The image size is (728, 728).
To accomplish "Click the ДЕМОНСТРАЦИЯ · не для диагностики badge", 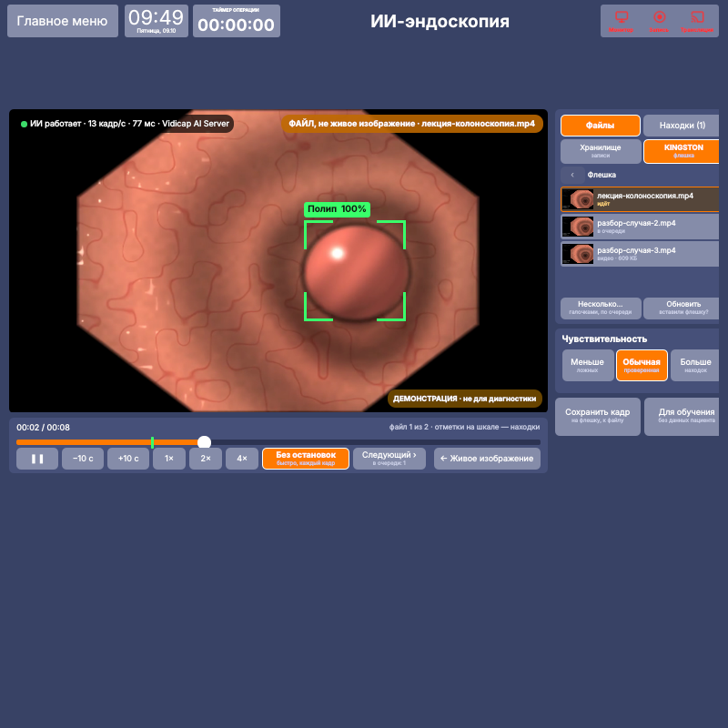I will [465, 399].
